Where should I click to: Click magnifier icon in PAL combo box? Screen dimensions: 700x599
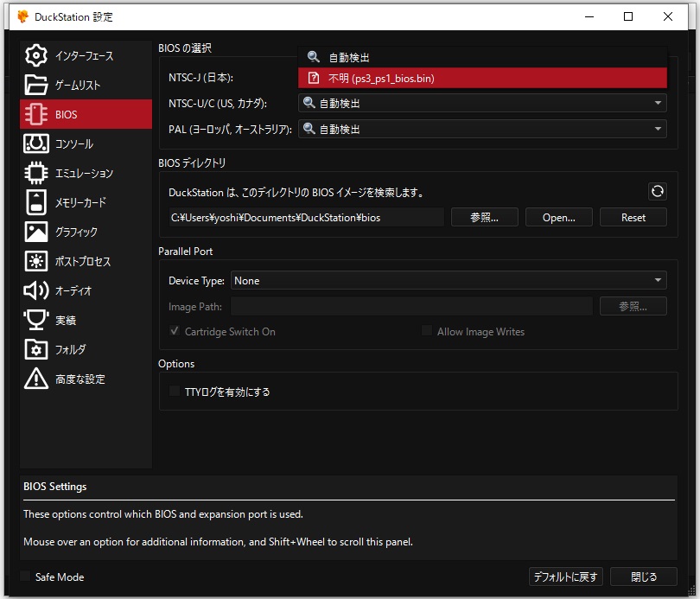click(309, 129)
